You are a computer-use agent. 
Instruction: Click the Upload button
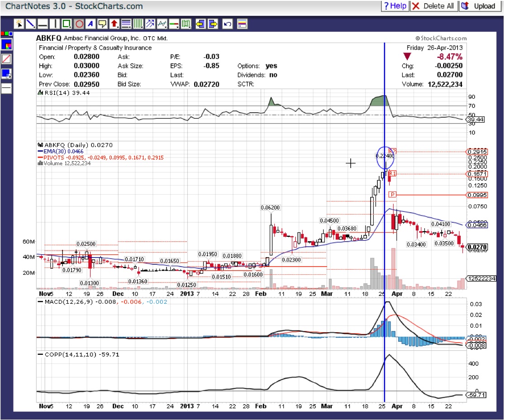click(x=480, y=6)
